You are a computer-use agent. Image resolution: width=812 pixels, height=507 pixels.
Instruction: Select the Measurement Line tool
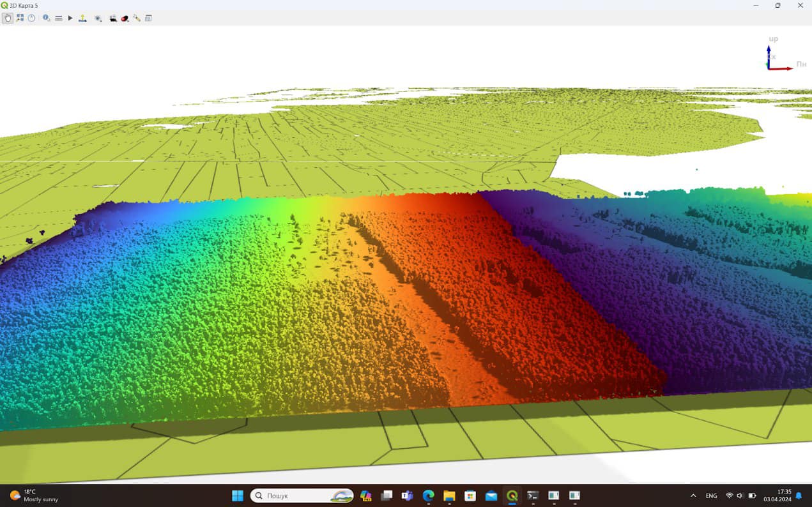click(59, 19)
